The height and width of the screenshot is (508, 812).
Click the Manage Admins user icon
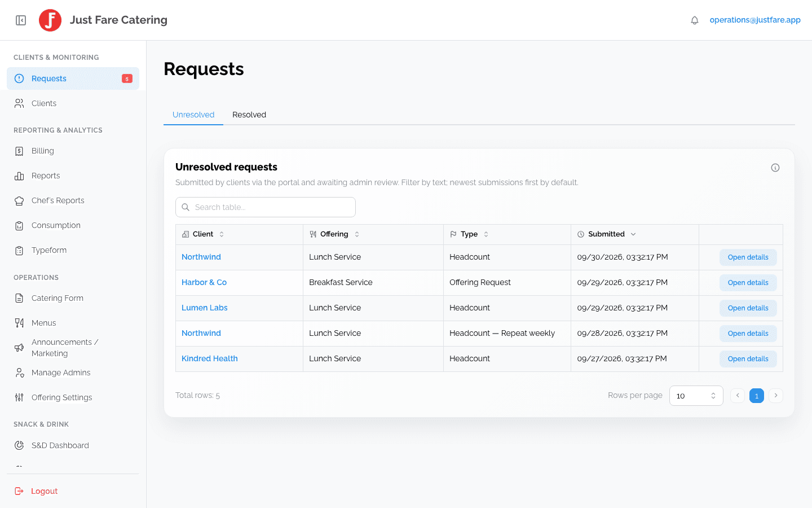coord(19,373)
